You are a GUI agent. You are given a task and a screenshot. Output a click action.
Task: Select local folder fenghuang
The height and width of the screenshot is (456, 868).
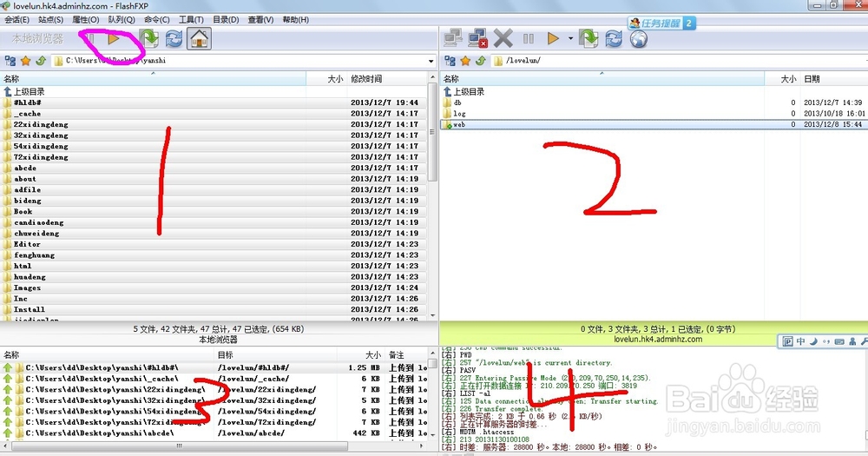214,254
